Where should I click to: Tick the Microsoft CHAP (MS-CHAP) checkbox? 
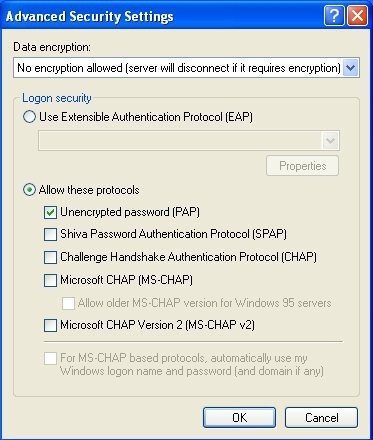click(50, 280)
